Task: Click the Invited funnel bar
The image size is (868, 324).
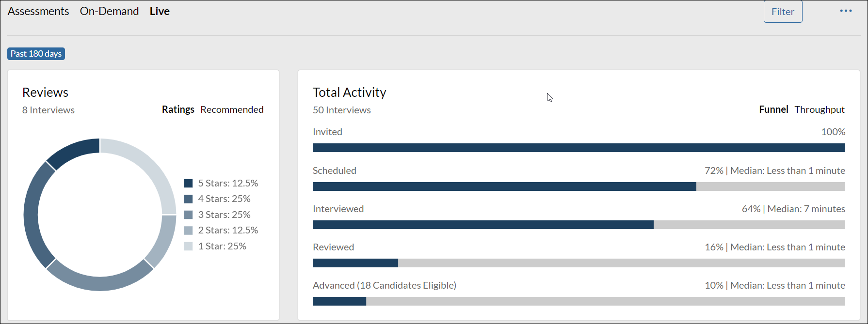Action: pos(579,148)
